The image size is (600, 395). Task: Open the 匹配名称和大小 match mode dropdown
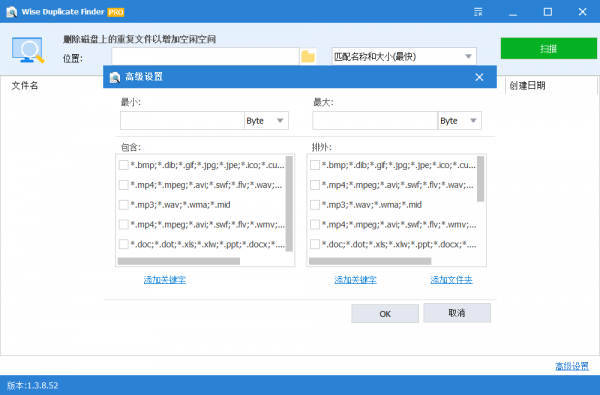[404, 57]
